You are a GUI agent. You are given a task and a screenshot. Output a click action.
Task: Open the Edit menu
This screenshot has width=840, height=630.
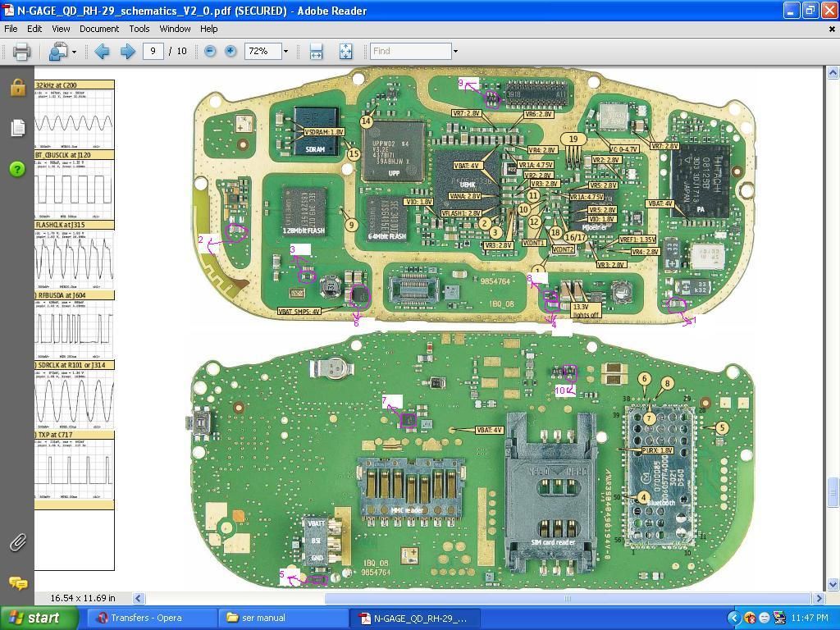coord(34,29)
